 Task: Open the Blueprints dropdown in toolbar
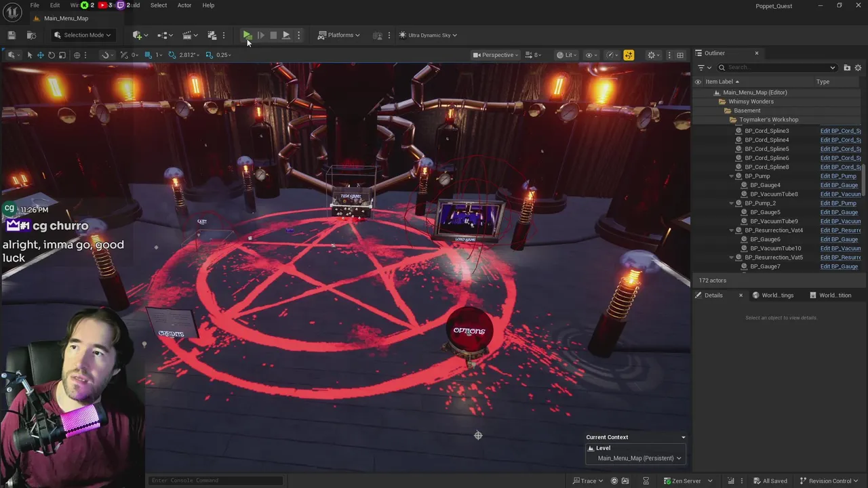coord(165,35)
